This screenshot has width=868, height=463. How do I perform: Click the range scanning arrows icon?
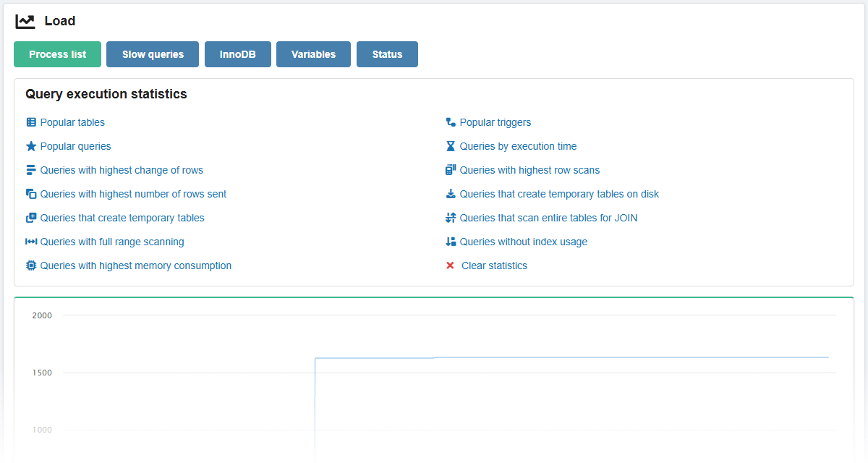pyautogui.click(x=30, y=242)
